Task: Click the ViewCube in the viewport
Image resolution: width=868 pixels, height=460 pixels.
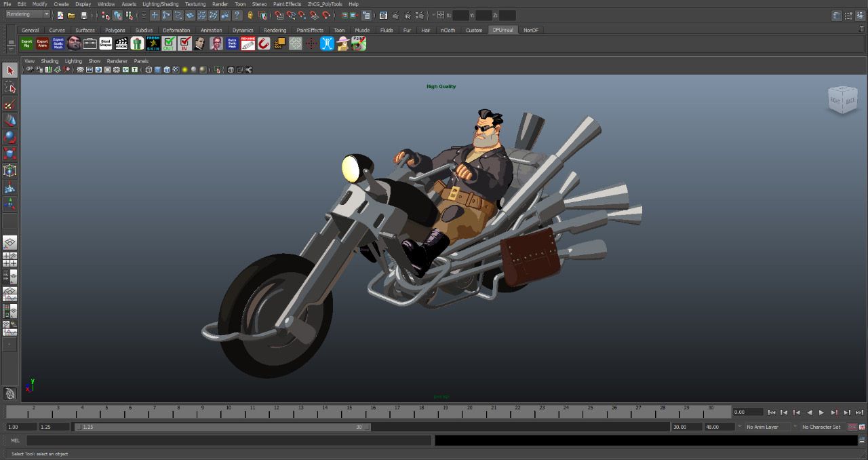Action: [x=843, y=100]
